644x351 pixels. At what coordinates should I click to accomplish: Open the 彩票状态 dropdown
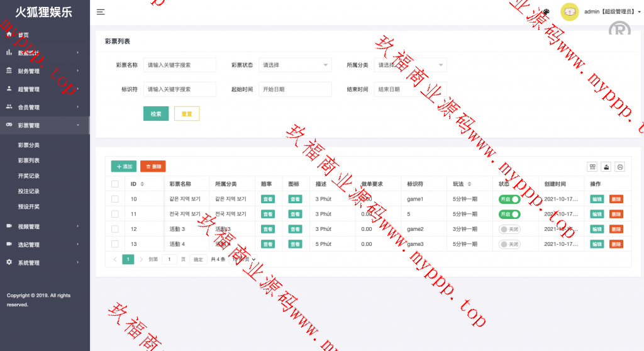coord(294,65)
